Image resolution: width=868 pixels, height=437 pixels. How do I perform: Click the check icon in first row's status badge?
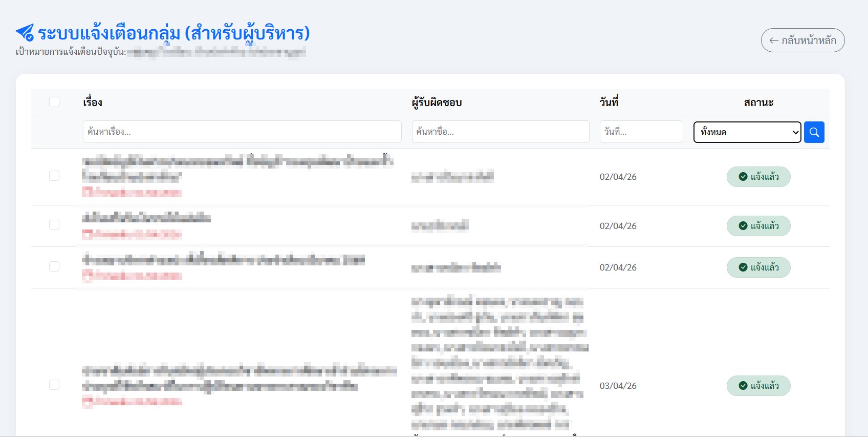(x=743, y=177)
